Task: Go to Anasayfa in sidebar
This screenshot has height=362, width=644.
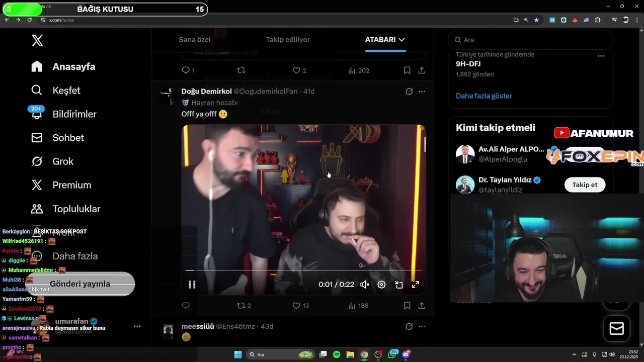Action: (63, 67)
